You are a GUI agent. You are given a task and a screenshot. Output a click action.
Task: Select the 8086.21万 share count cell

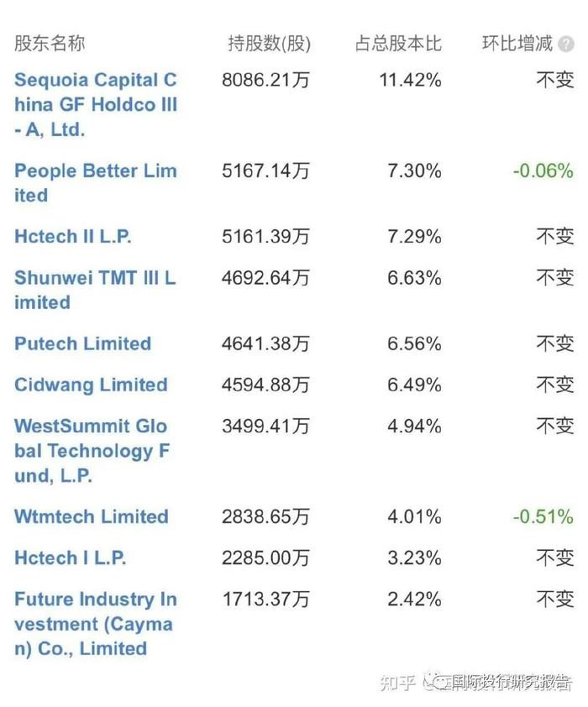point(265,81)
